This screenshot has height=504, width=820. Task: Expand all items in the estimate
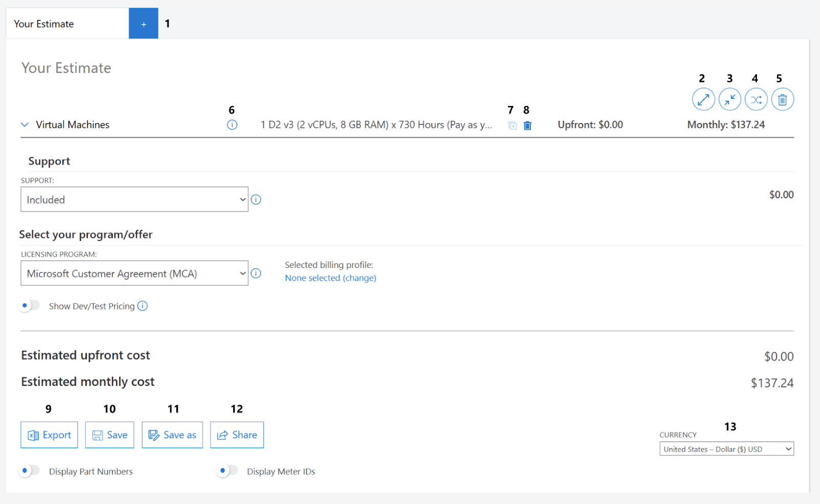click(x=703, y=99)
